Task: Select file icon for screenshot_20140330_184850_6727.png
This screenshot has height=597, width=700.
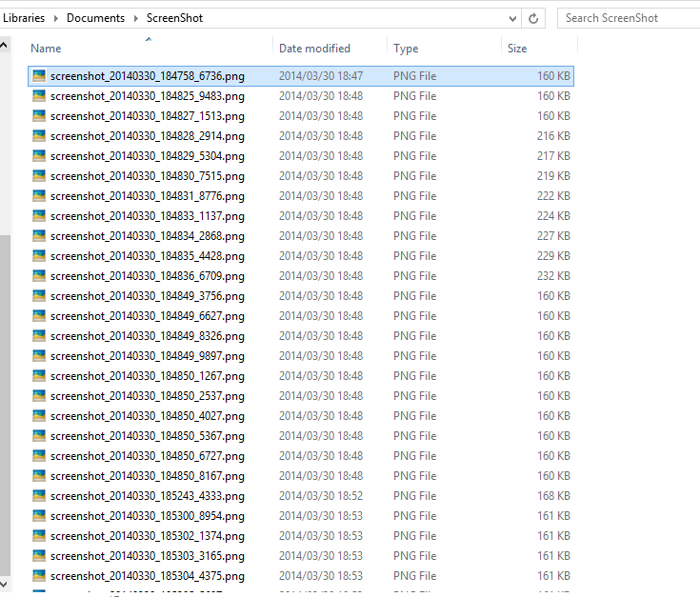Action: click(39, 455)
